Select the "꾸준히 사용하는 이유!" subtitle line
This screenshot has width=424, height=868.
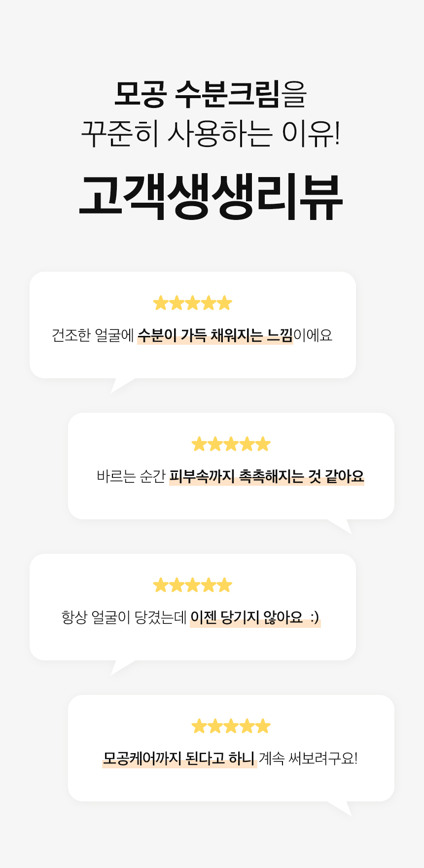pos(211,133)
